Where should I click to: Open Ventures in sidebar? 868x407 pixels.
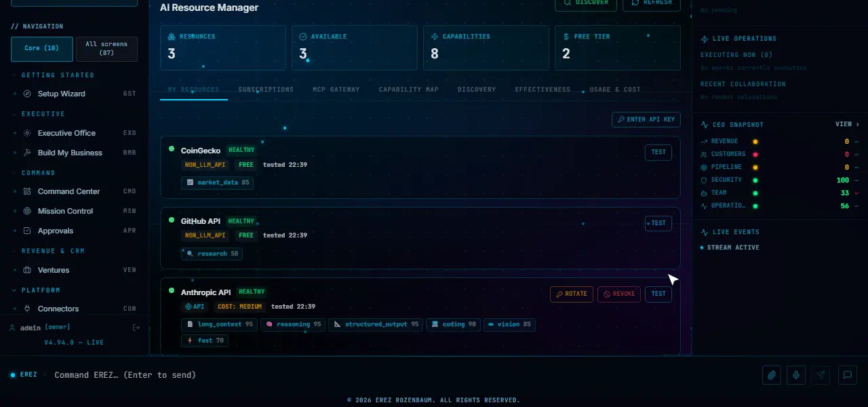pos(75,270)
